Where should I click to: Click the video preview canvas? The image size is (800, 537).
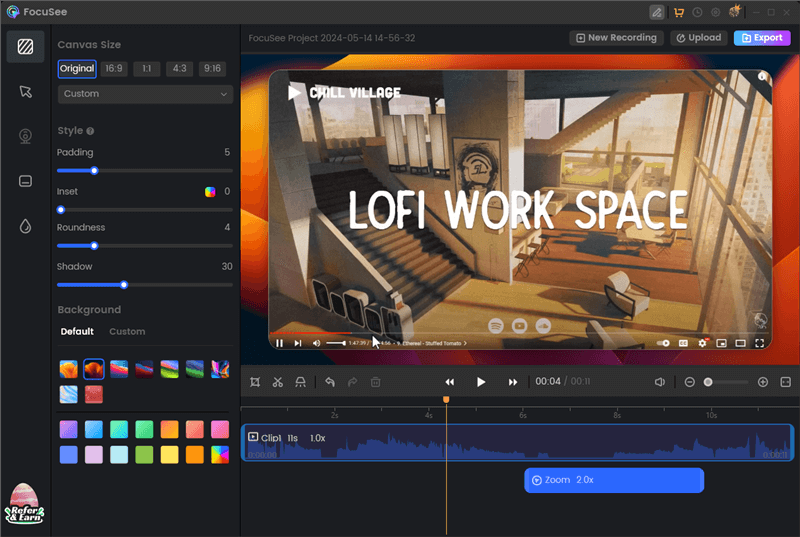point(520,210)
